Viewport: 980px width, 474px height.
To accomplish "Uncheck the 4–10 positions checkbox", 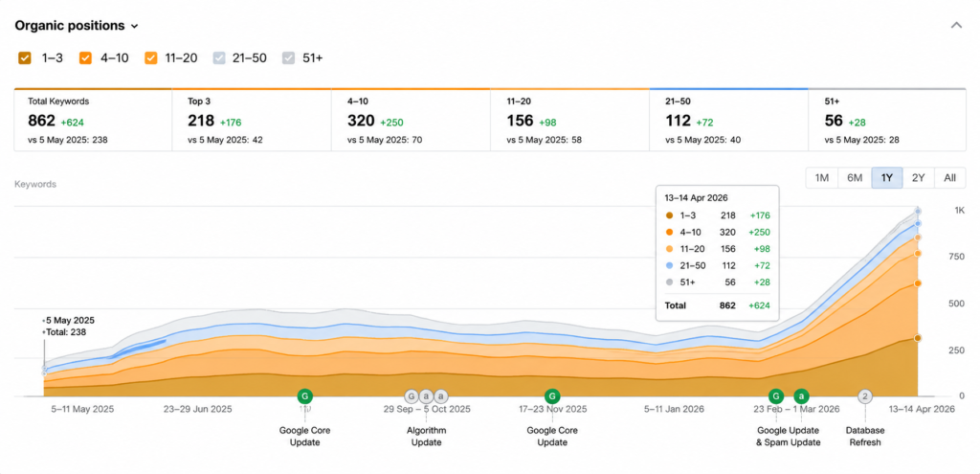I will tap(85, 58).
